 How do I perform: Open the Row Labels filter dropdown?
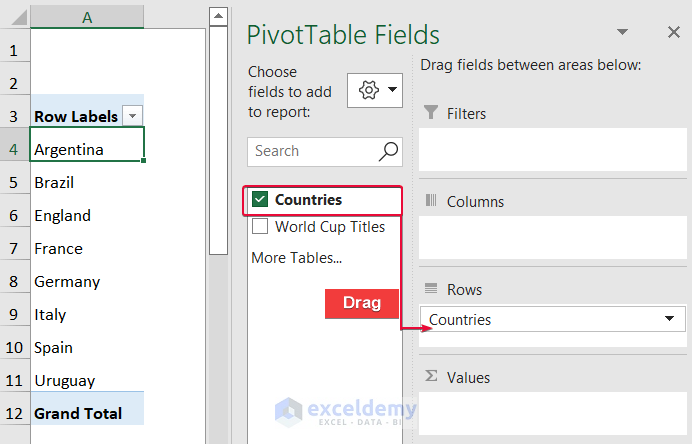[131, 116]
